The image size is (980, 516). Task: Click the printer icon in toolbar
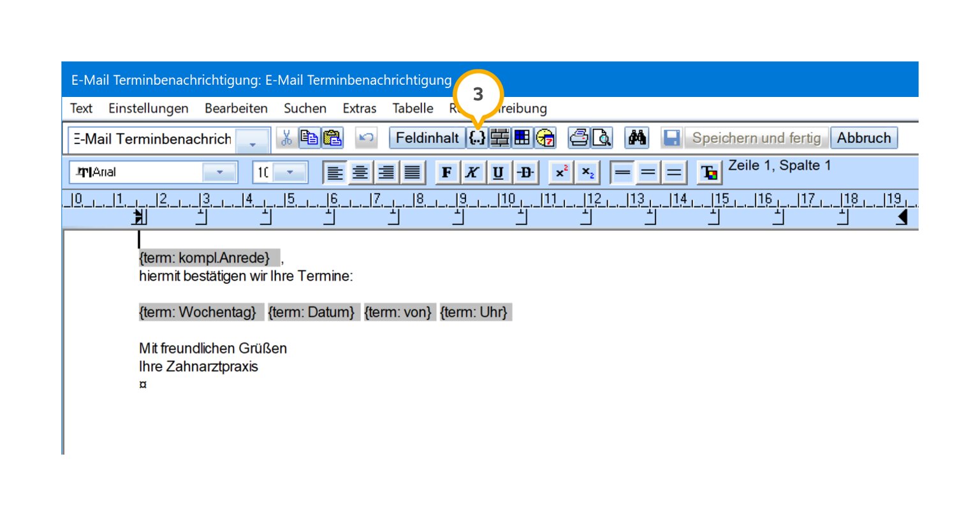point(579,138)
